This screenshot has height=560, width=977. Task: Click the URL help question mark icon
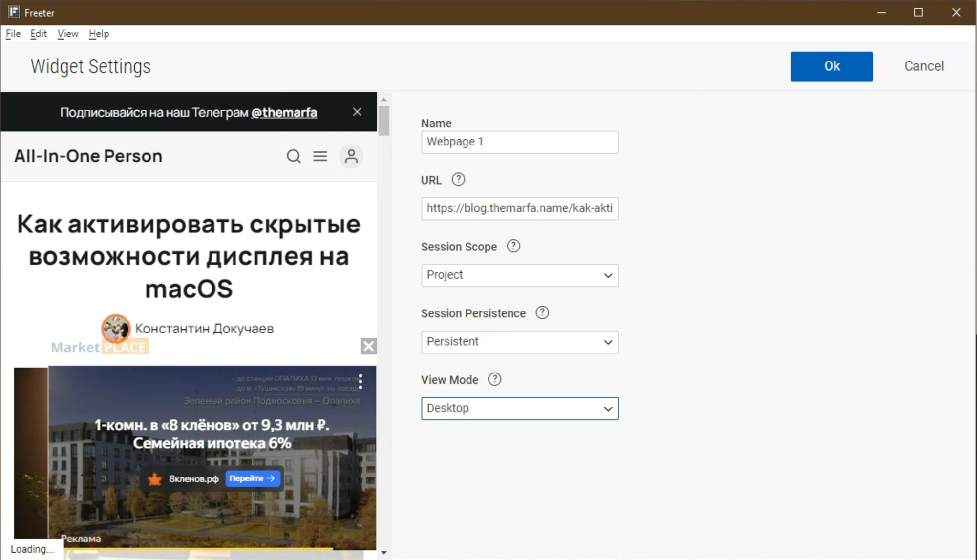[x=458, y=180]
